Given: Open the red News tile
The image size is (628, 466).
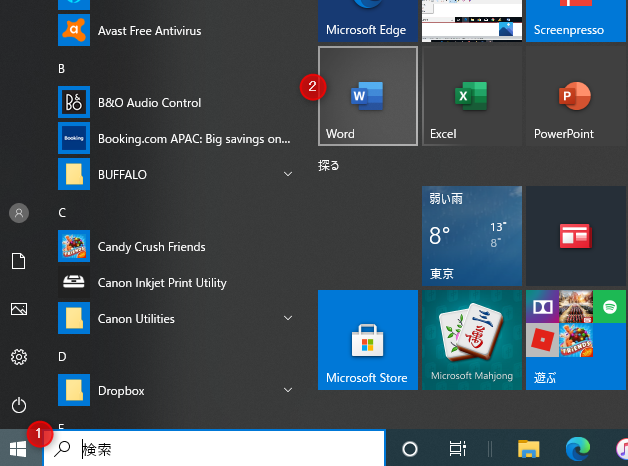Looking at the screenshot, I should point(575,236).
